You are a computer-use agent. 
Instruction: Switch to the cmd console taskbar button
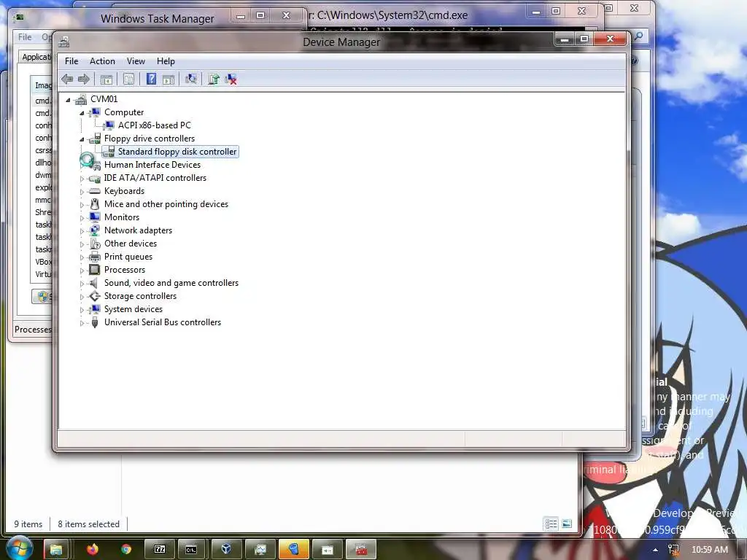[x=191, y=550]
